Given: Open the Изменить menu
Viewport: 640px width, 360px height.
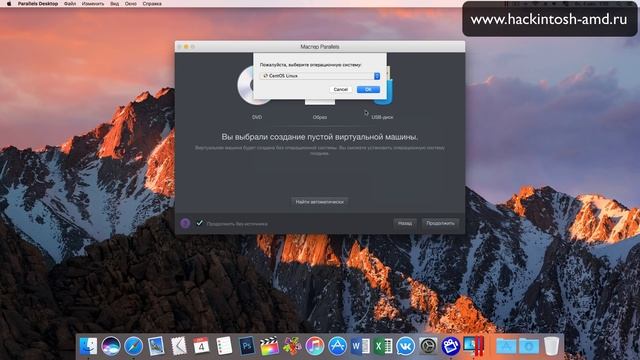Looking at the screenshot, I should coord(93,4).
